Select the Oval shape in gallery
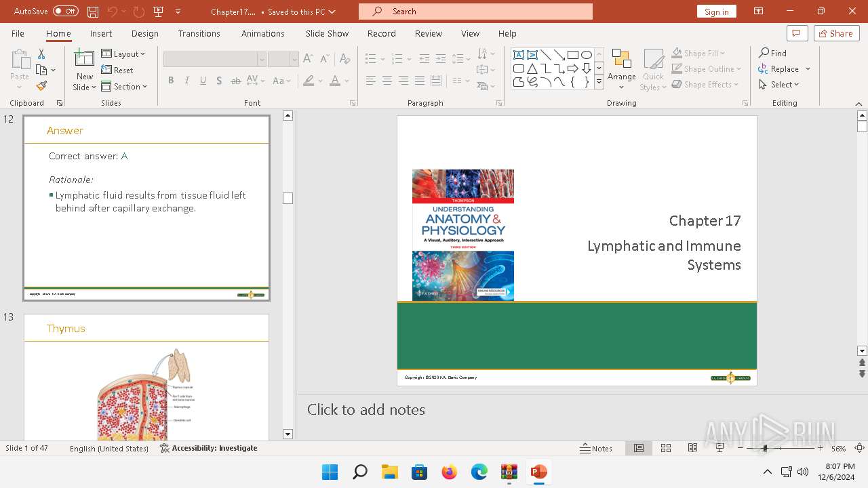The image size is (868, 488). pyautogui.click(x=587, y=55)
